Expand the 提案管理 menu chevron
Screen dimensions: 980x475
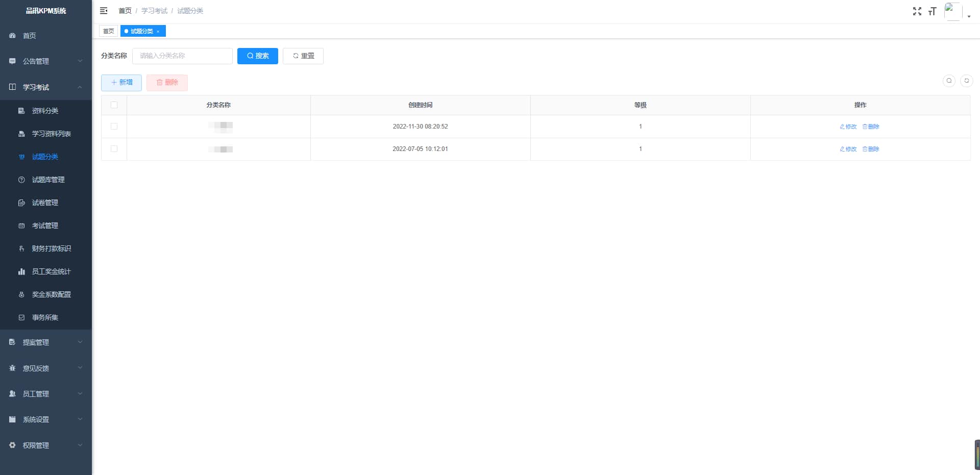point(80,342)
